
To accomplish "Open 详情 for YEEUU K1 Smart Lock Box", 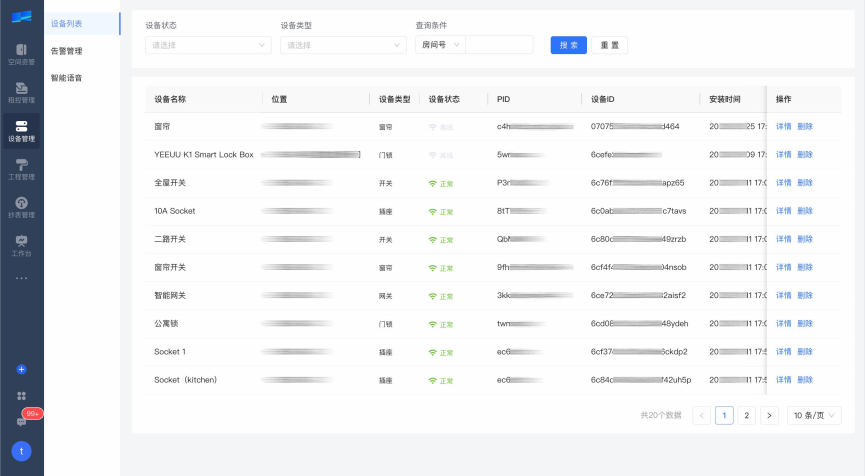I will pyautogui.click(x=783, y=154).
